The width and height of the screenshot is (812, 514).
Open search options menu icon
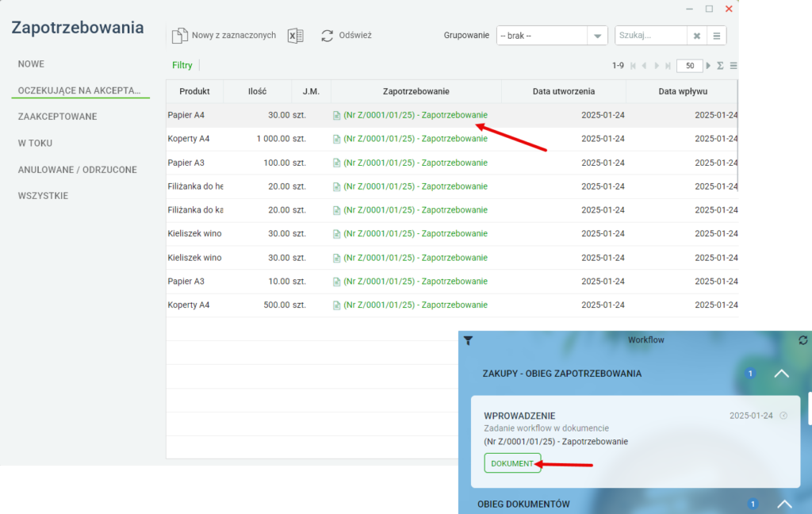pos(717,36)
